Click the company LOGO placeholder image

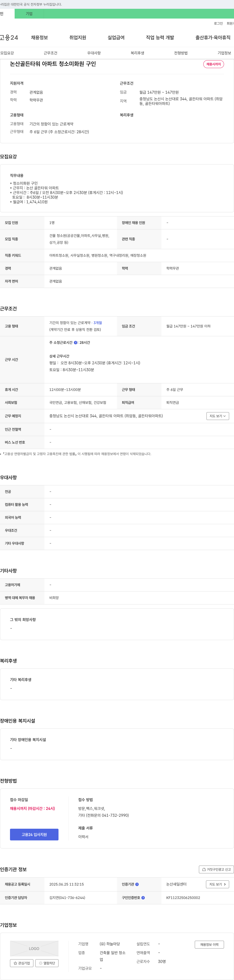point(34,949)
